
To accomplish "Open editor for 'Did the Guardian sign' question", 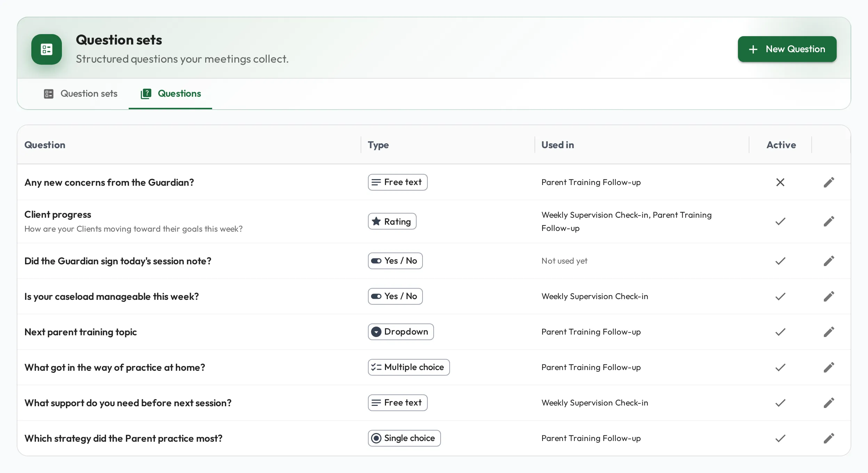I will click(x=829, y=261).
